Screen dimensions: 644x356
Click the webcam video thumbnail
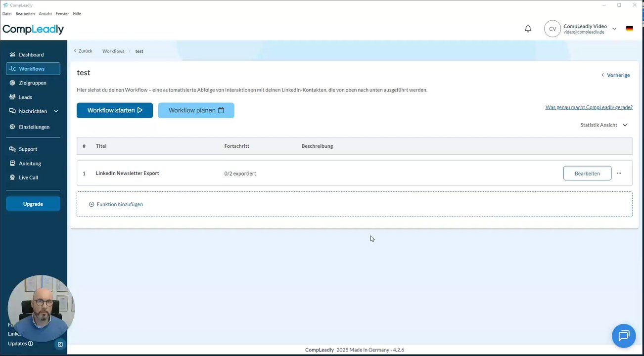(x=41, y=308)
